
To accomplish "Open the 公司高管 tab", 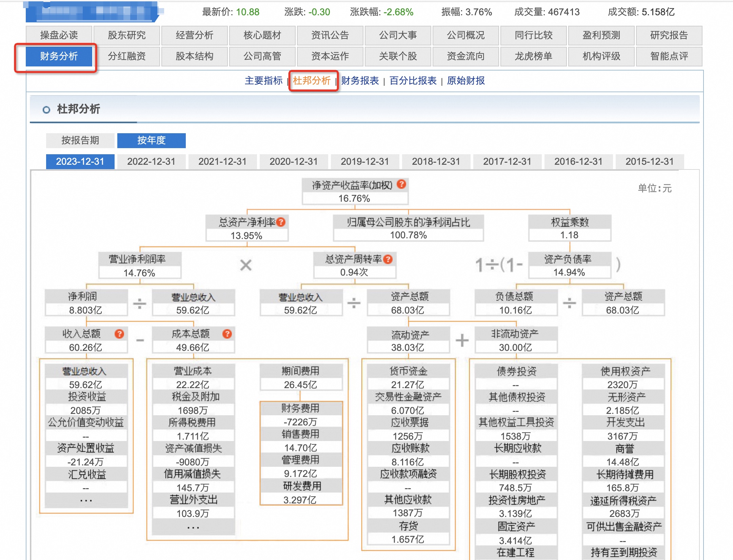I will click(x=262, y=56).
